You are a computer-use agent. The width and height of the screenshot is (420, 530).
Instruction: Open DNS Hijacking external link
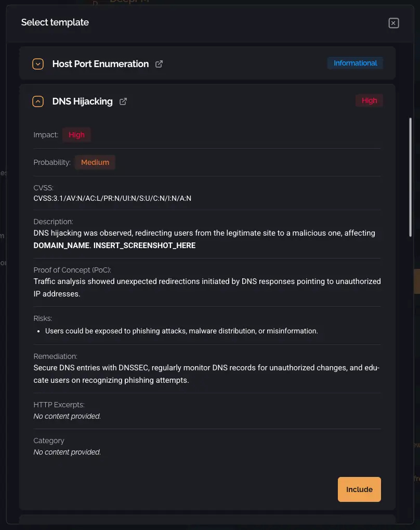[123, 101]
